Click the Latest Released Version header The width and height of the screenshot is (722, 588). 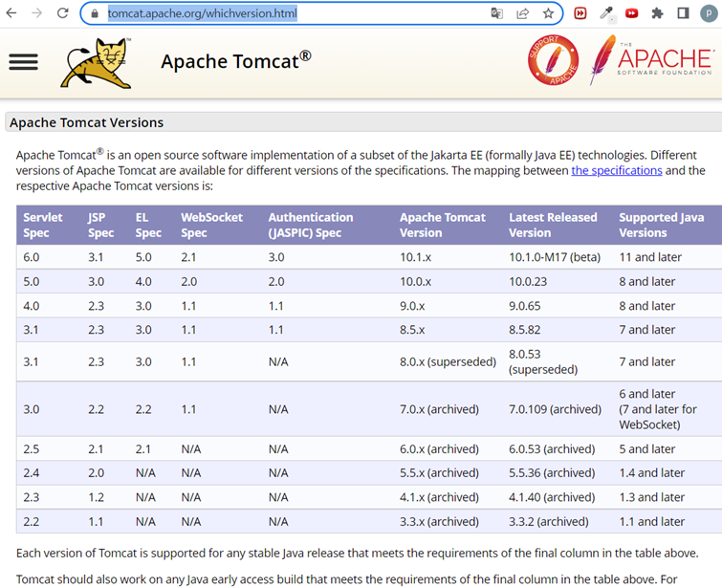(553, 225)
